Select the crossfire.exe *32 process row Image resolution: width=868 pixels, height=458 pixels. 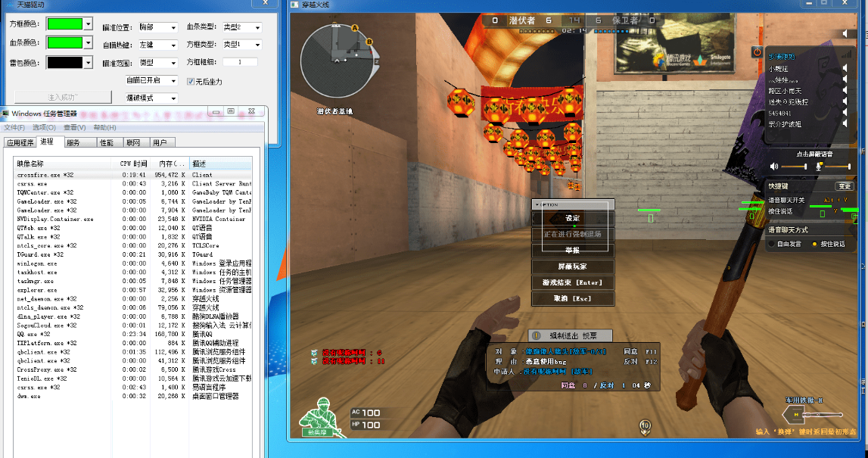[133, 175]
